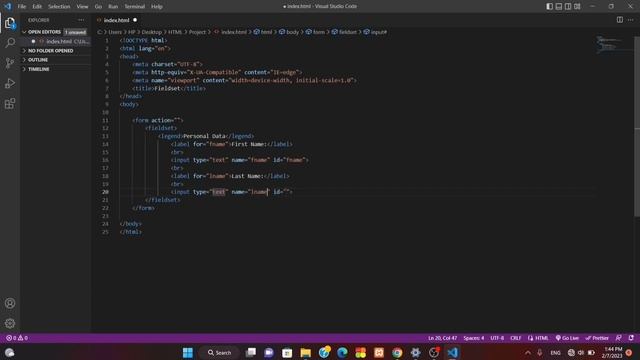Click Prettier in the status bar
Screen dimensions: 640x360
tap(597, 338)
